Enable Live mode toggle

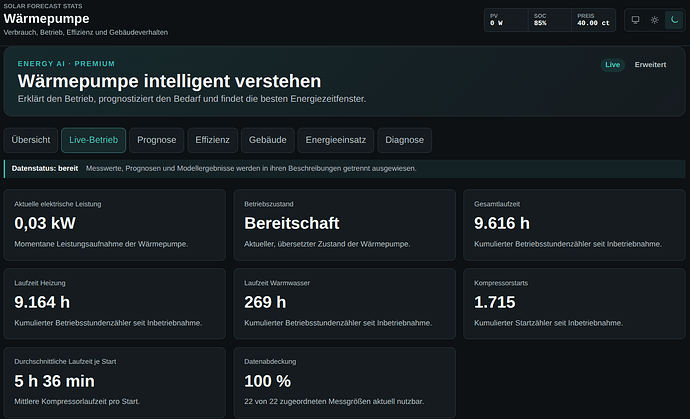[613, 65]
